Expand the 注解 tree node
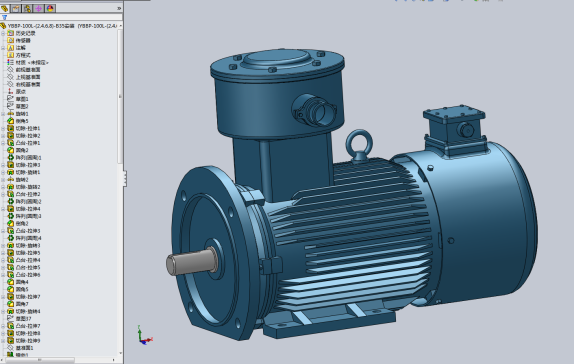 [x=3, y=48]
